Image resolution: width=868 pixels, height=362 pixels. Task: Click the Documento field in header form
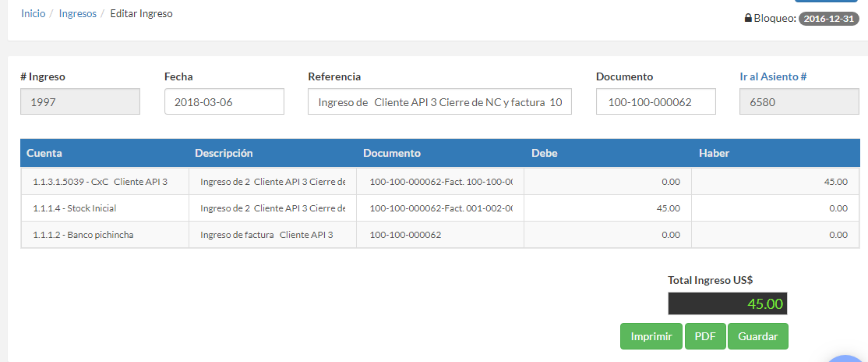(655, 101)
